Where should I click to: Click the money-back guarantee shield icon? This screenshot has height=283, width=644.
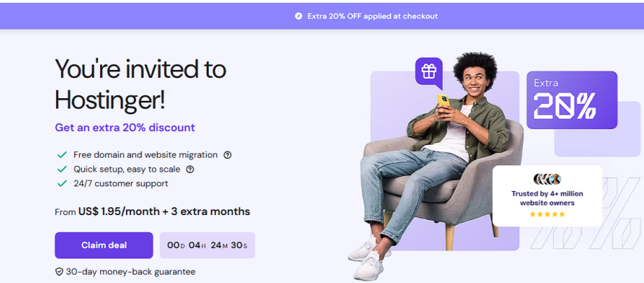click(x=59, y=272)
